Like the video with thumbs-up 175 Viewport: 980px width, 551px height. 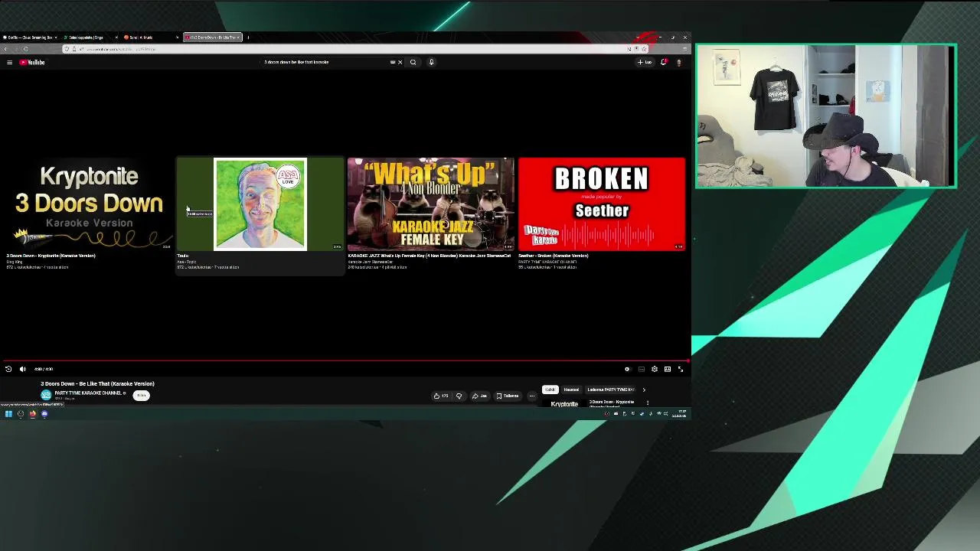tap(440, 396)
